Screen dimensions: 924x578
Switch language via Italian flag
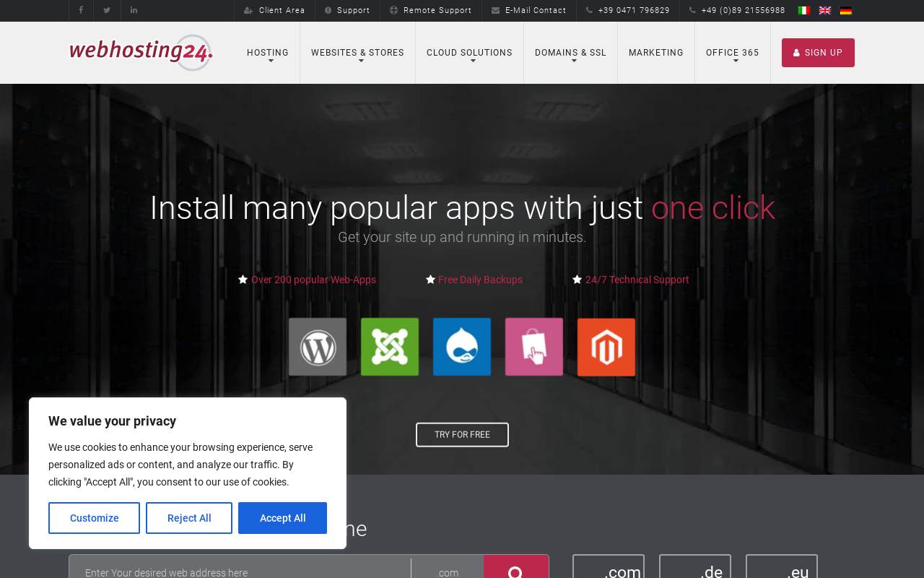coord(804,10)
